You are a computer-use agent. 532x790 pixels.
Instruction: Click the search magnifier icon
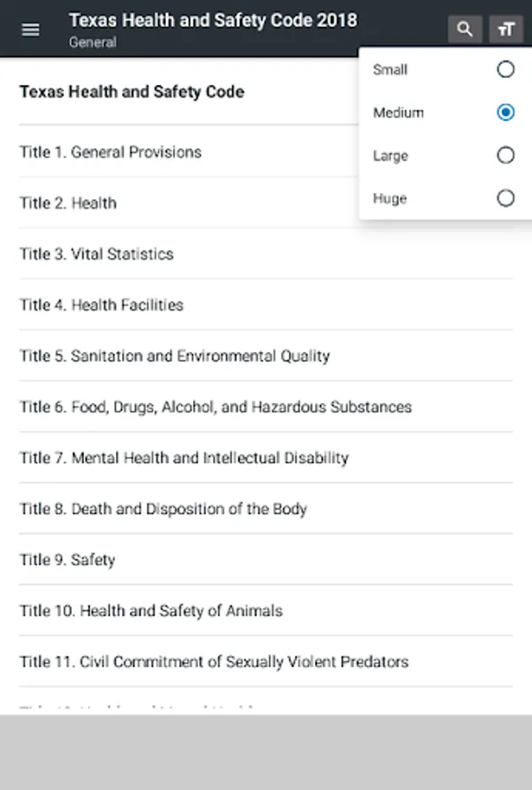pos(464,29)
